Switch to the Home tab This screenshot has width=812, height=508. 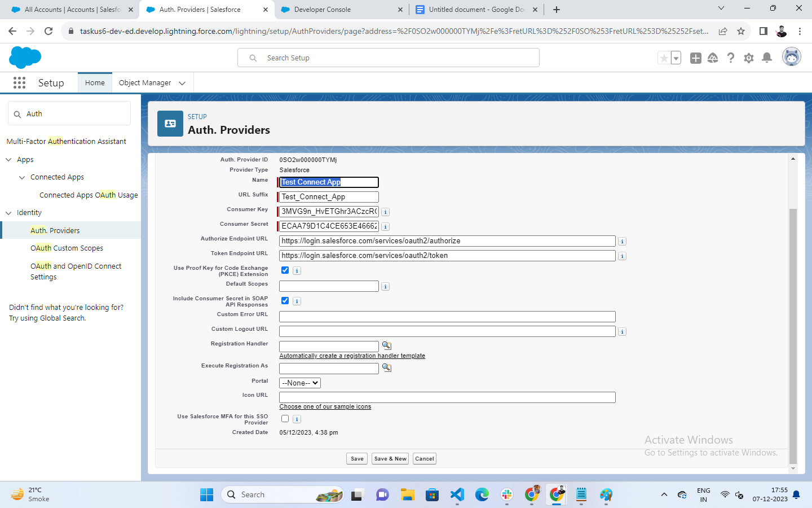95,83
